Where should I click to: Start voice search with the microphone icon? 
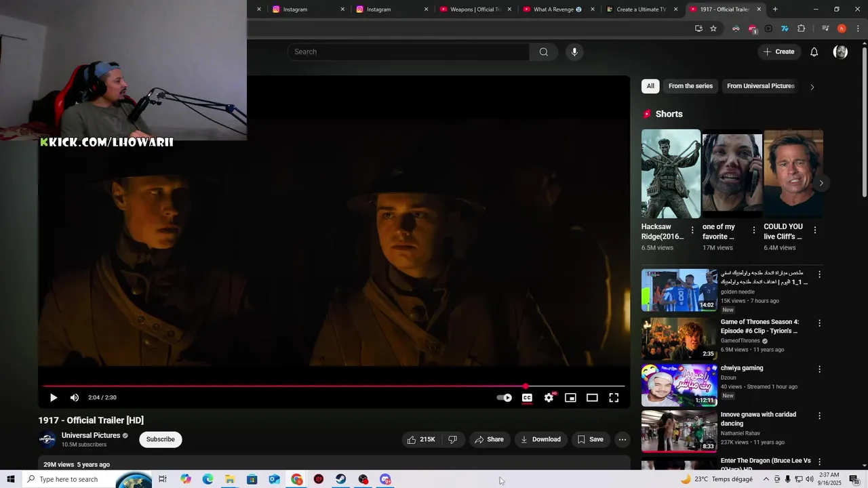574,52
